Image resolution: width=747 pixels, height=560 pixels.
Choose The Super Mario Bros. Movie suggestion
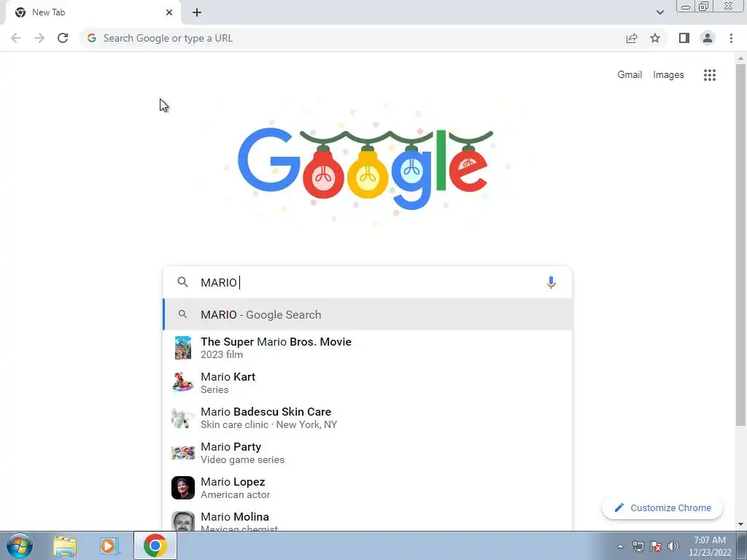point(368,348)
